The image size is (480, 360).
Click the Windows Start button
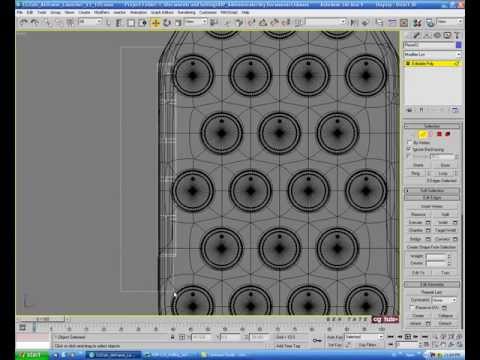[x=32, y=355]
